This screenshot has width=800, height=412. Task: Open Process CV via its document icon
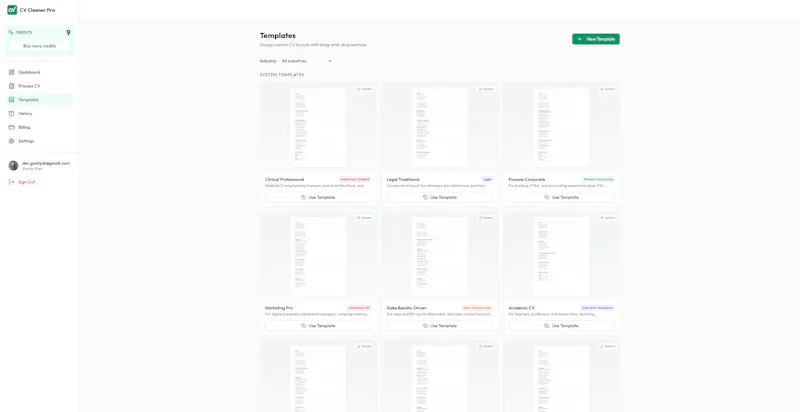coord(12,86)
